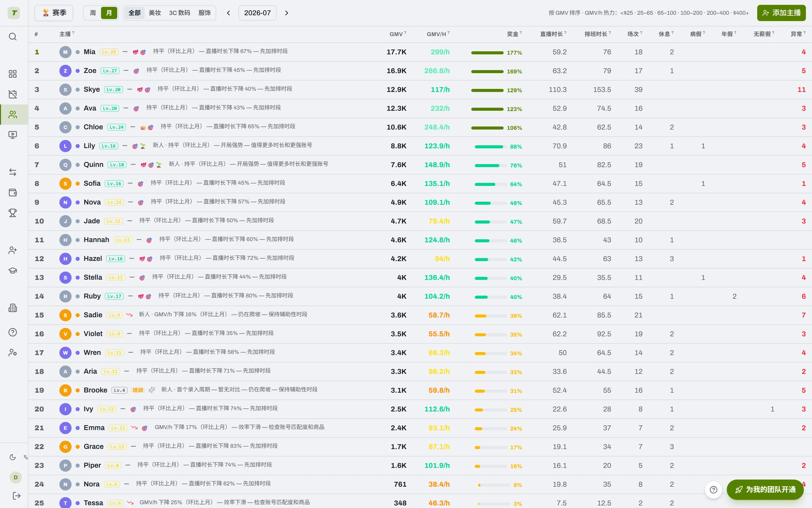Viewport: 812px width, 508px height.
Task: Open the calendar schedule sidebar icon
Action: click(x=13, y=94)
